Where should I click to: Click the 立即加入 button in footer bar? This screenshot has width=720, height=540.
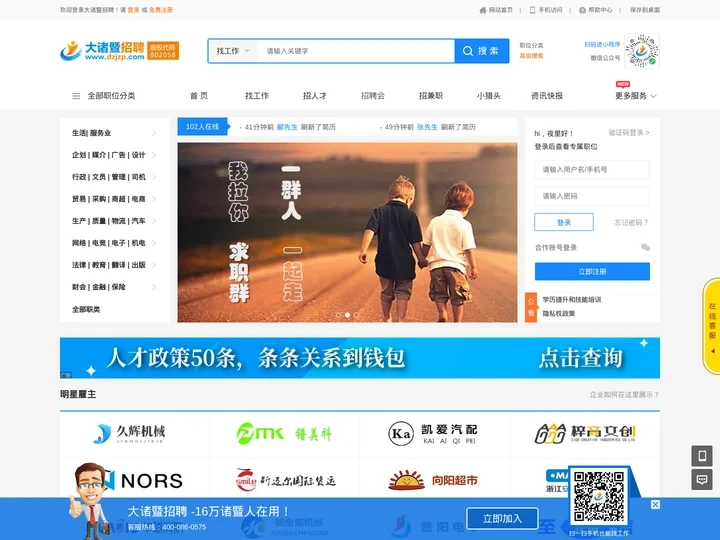click(502, 518)
